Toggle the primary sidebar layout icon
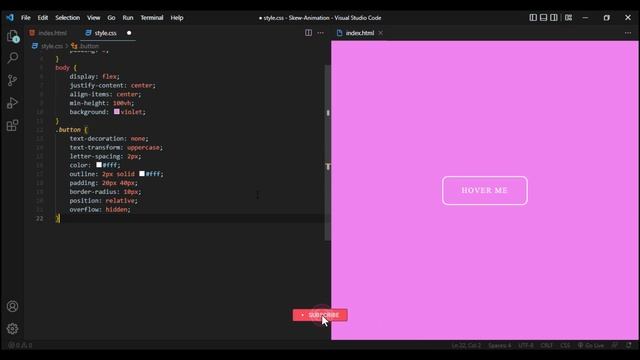This screenshot has width=640, height=360. [x=533, y=18]
